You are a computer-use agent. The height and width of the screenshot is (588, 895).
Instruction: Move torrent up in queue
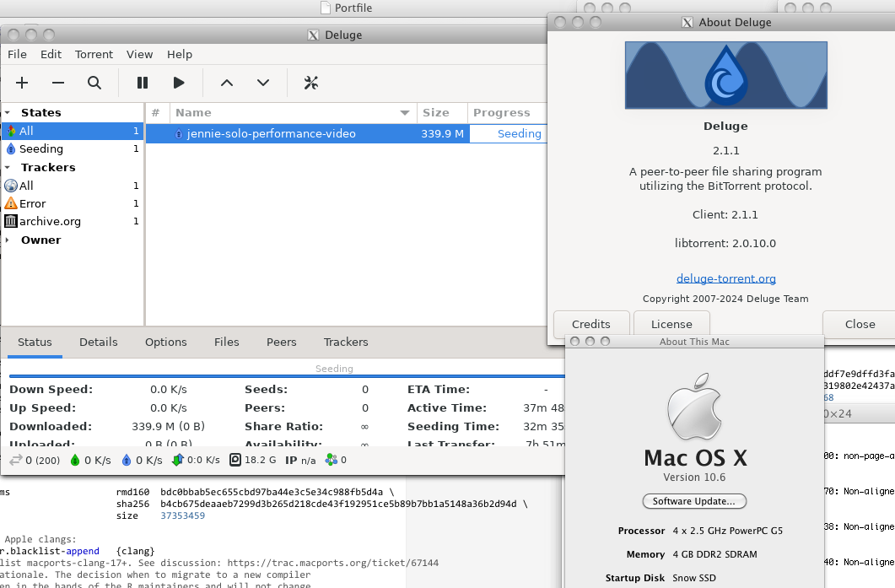pos(227,83)
